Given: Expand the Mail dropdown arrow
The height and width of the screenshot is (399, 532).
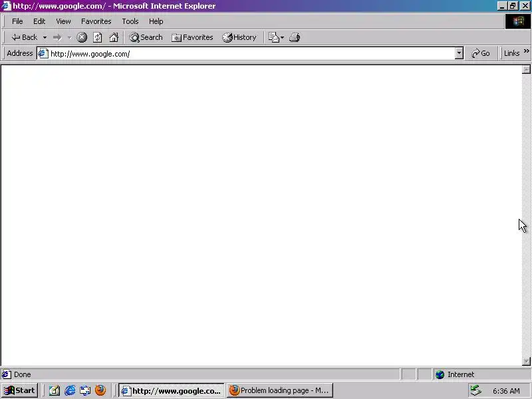Looking at the screenshot, I should coord(282,38).
